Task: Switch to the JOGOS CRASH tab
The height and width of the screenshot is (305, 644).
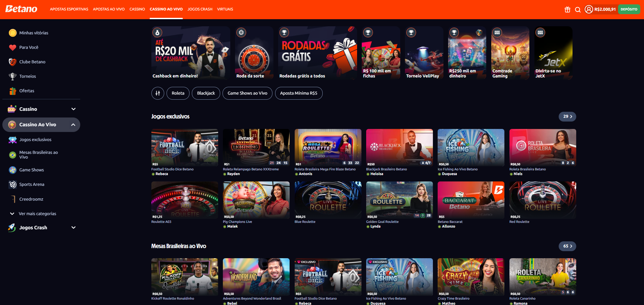Action: tap(200, 9)
